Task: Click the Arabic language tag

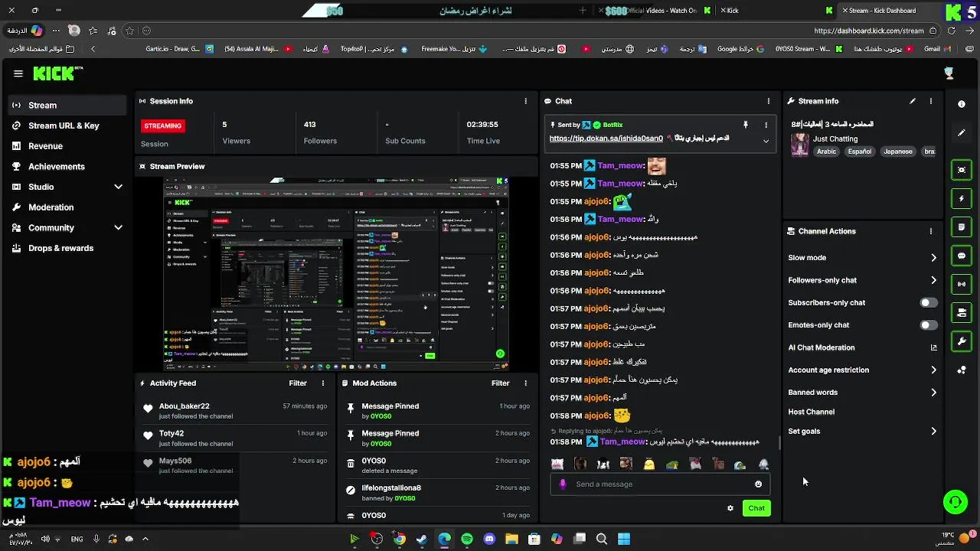Action: [x=826, y=152]
